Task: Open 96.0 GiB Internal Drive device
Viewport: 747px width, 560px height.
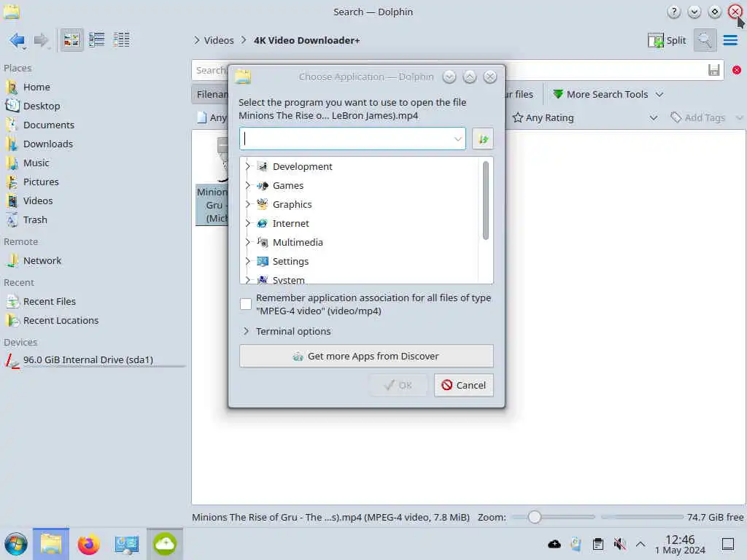Action: pos(88,360)
